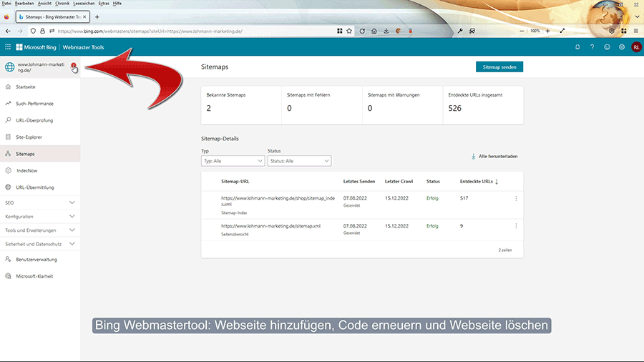
Task: Click the shield tracking protection icon
Action: 33,31
